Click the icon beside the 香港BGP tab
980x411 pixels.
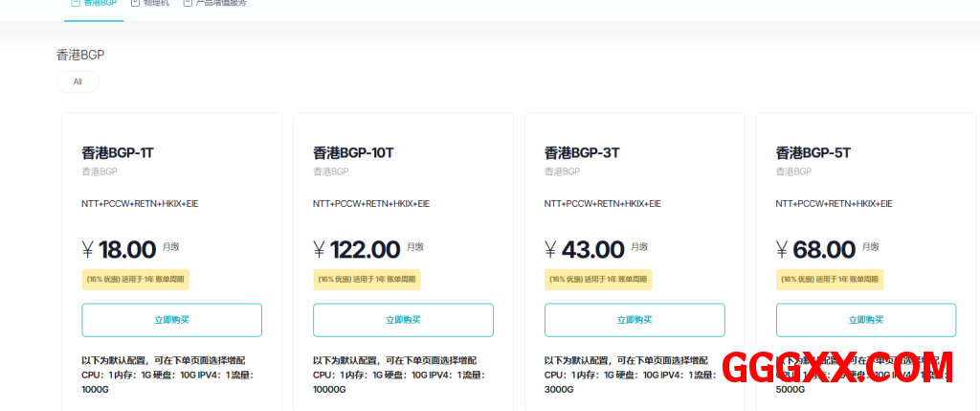75,3
